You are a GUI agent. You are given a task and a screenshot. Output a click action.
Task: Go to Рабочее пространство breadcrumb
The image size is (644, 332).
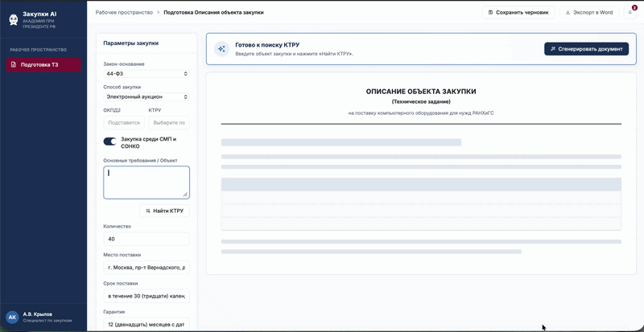[x=124, y=12]
